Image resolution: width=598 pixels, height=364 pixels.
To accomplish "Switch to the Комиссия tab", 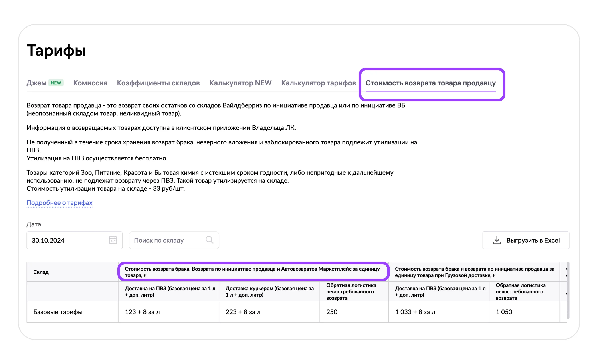I will (90, 83).
